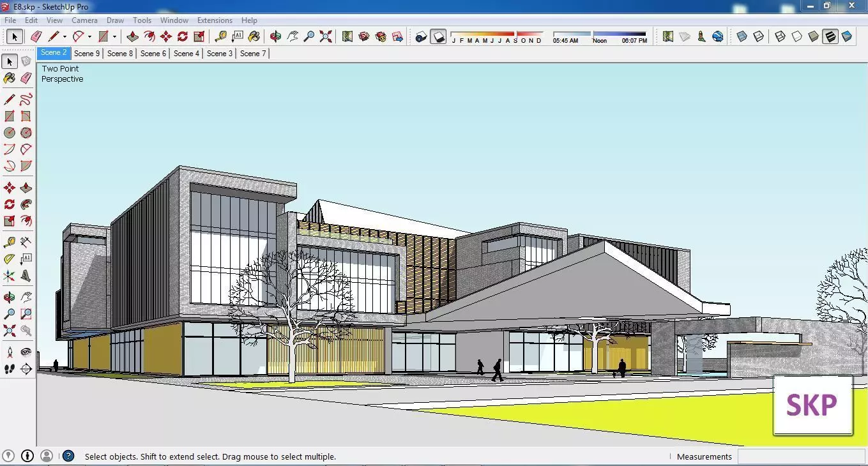Choose the Freehand tool in the left toolbar
868x466 pixels.
coord(26,100)
